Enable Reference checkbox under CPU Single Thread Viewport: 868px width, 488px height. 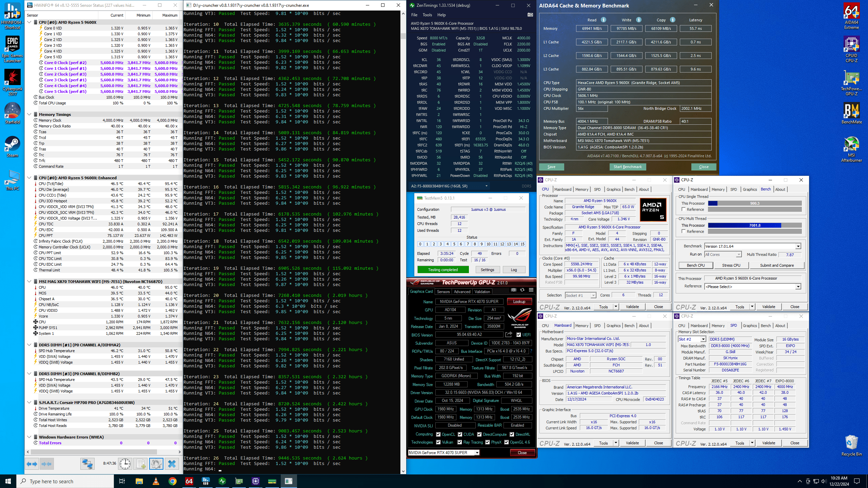(684, 209)
